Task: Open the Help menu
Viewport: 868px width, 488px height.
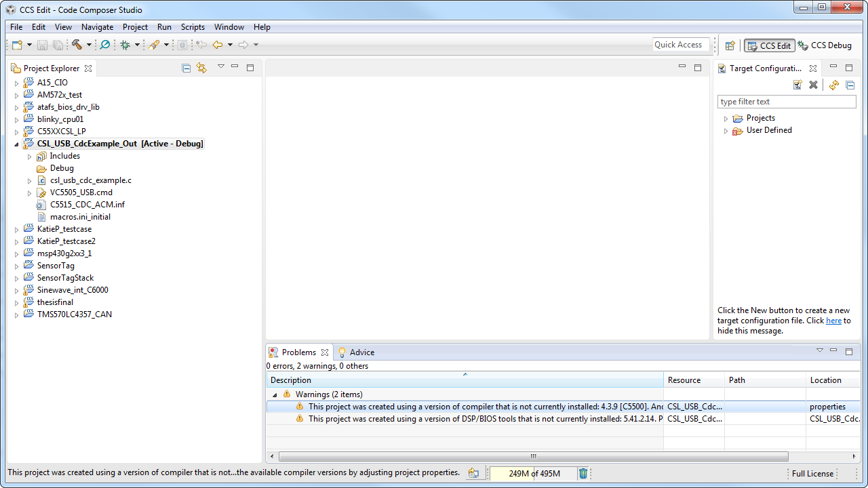Action: (262, 27)
